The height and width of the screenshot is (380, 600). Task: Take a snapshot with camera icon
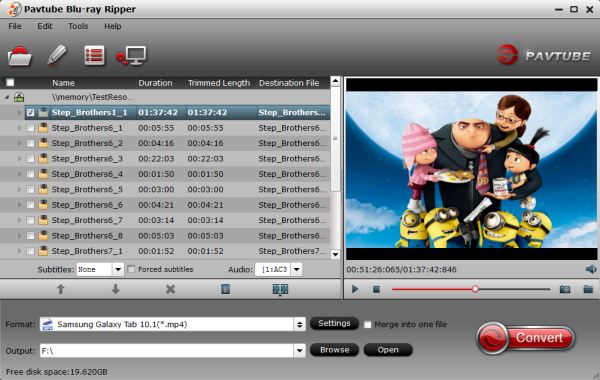tap(565, 289)
